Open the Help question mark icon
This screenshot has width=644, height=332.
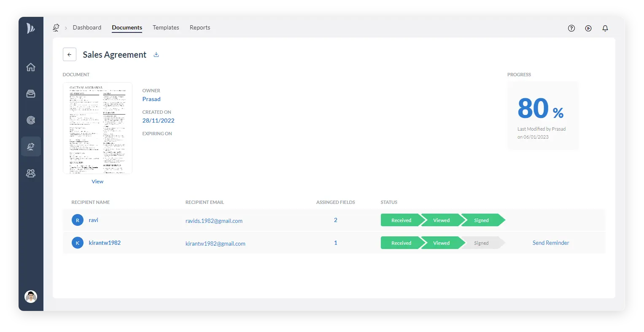click(x=571, y=28)
